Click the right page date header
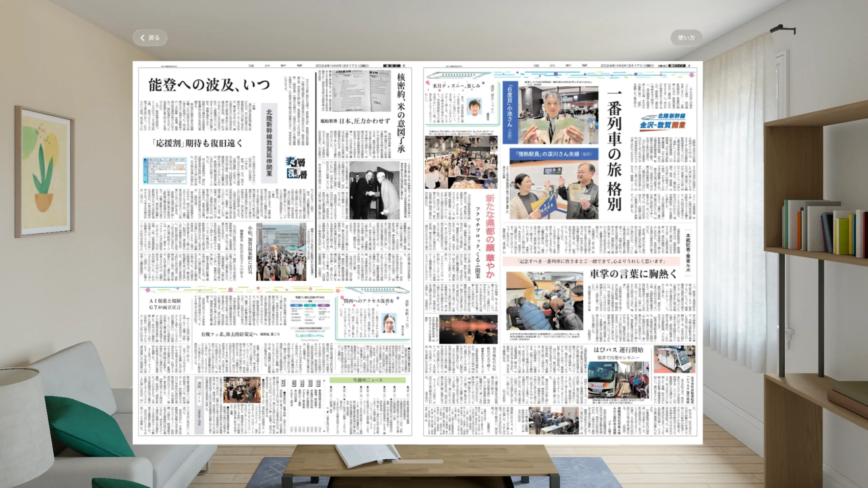 point(627,65)
